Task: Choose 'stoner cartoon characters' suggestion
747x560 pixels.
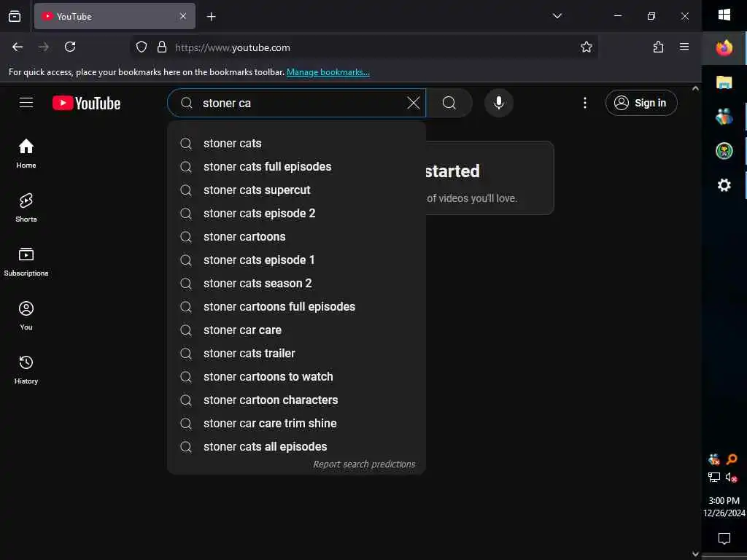Action: pyautogui.click(x=296, y=400)
